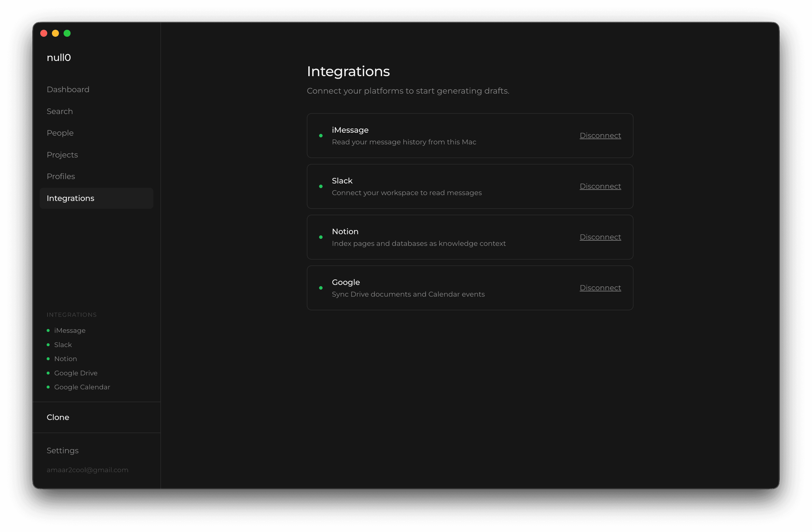This screenshot has width=812, height=532.
Task: Click the Google Drive status indicator
Action: (48, 373)
